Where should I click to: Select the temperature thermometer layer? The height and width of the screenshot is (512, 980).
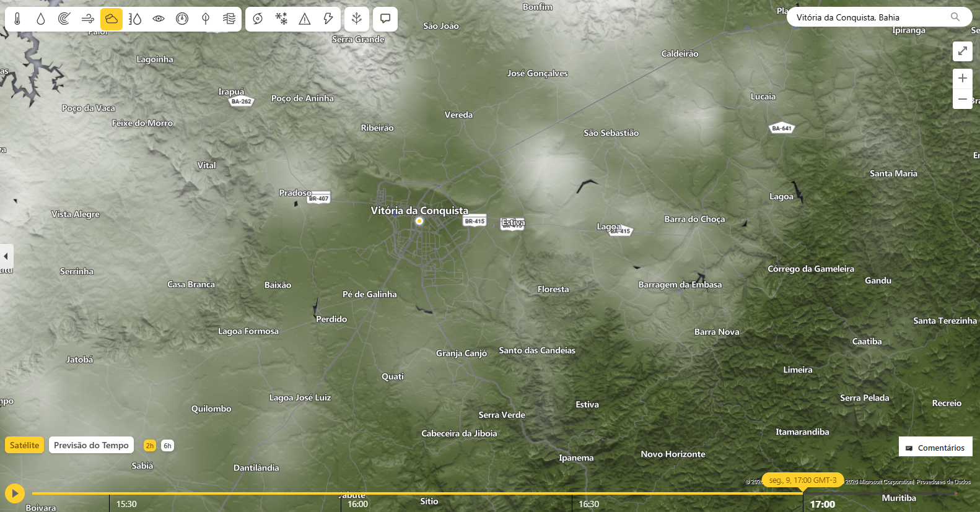point(17,19)
